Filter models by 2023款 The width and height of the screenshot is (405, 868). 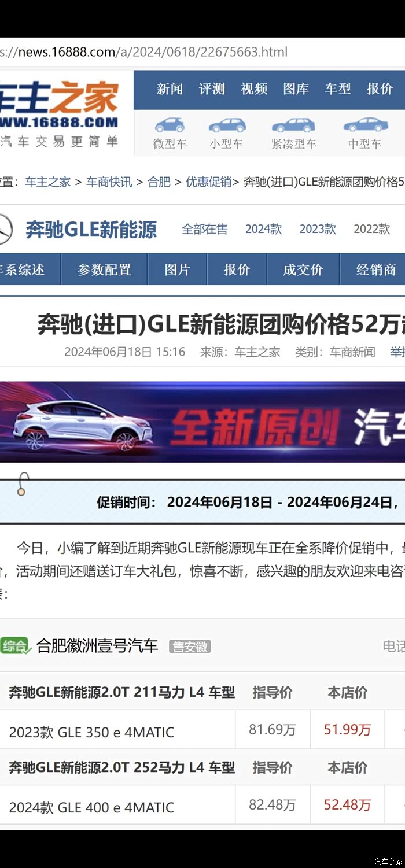pyautogui.click(x=318, y=229)
